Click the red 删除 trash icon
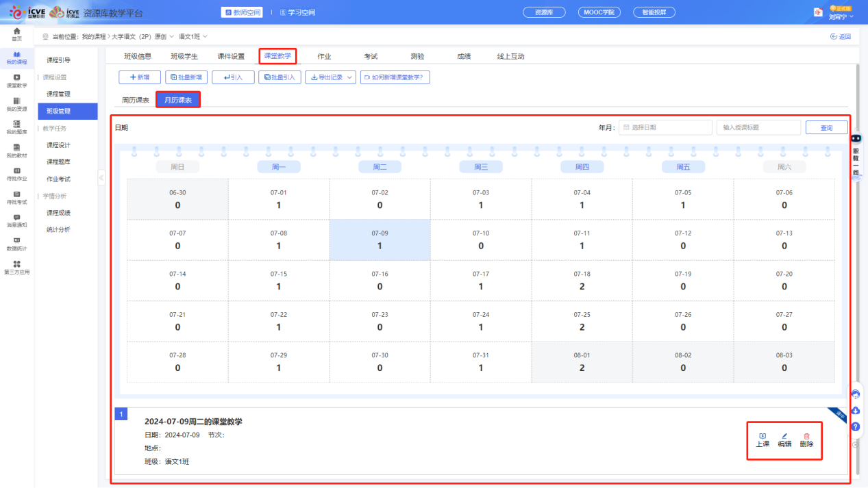 coord(806,436)
